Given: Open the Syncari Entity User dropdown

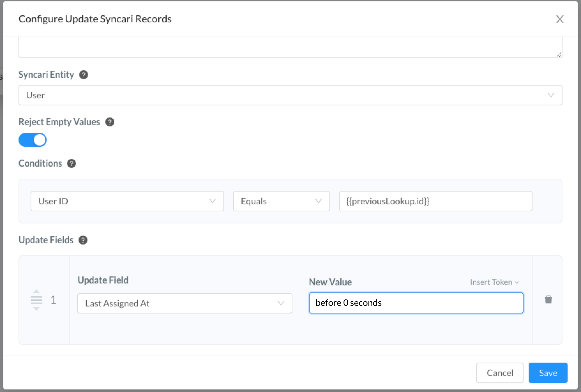Looking at the screenshot, I should click(290, 95).
